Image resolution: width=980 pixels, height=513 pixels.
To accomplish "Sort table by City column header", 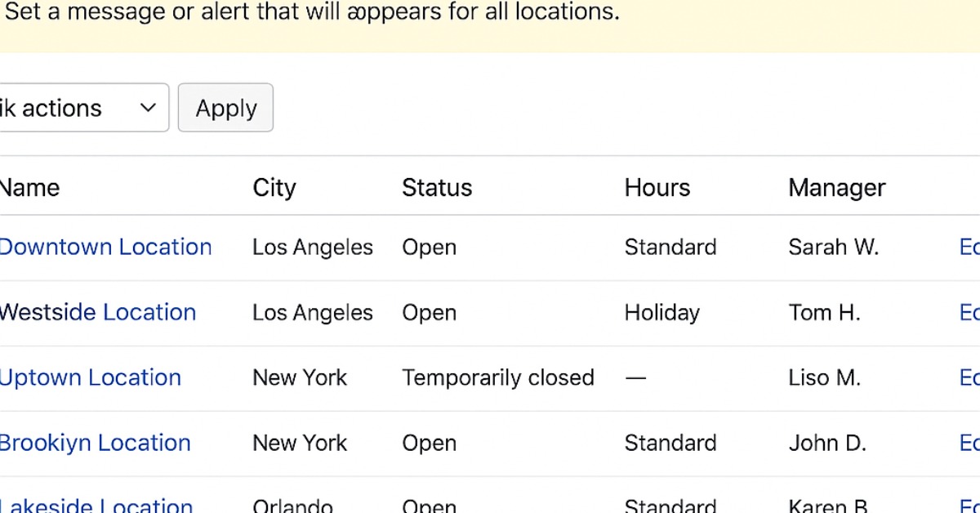I will click(274, 188).
